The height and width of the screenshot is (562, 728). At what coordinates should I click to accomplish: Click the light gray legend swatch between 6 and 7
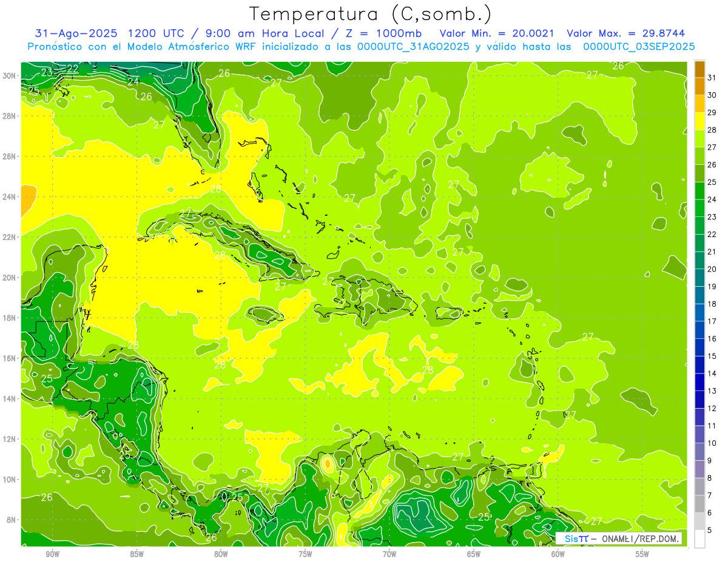[699, 504]
